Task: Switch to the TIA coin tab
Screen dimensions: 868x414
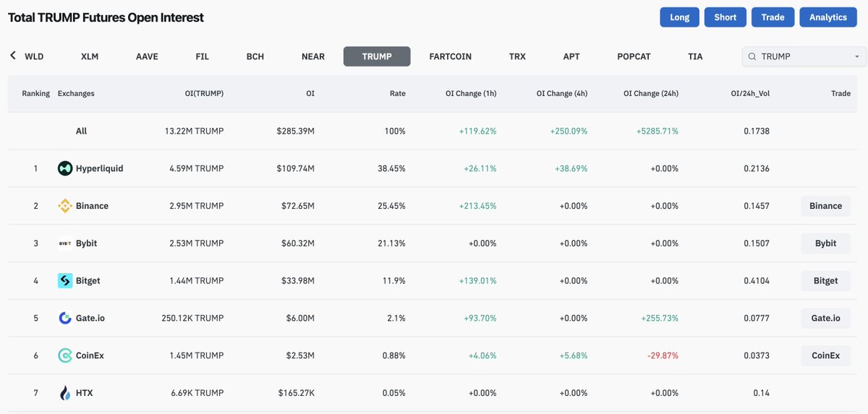Action: click(695, 56)
